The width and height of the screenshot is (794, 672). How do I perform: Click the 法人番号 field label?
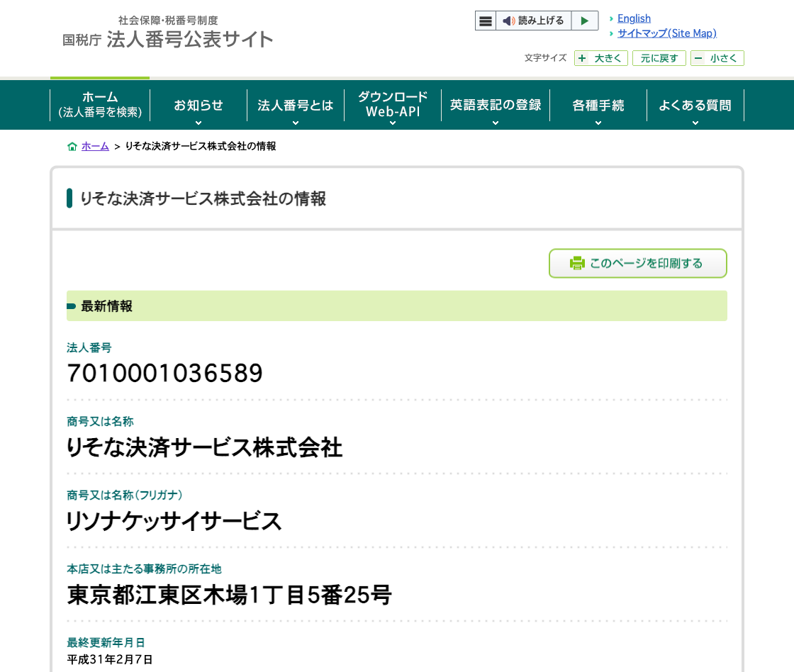point(89,348)
